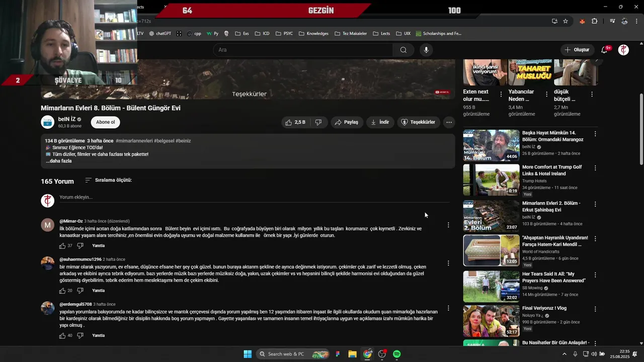
Task: Dislike the comment by @Mimar-Oz
Action: [80, 246]
